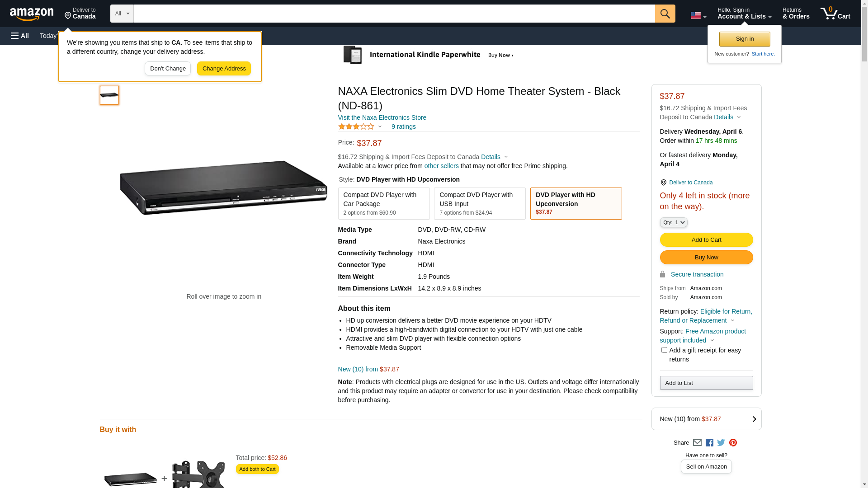
Task: Click the Change Address button
Action: 224,69
